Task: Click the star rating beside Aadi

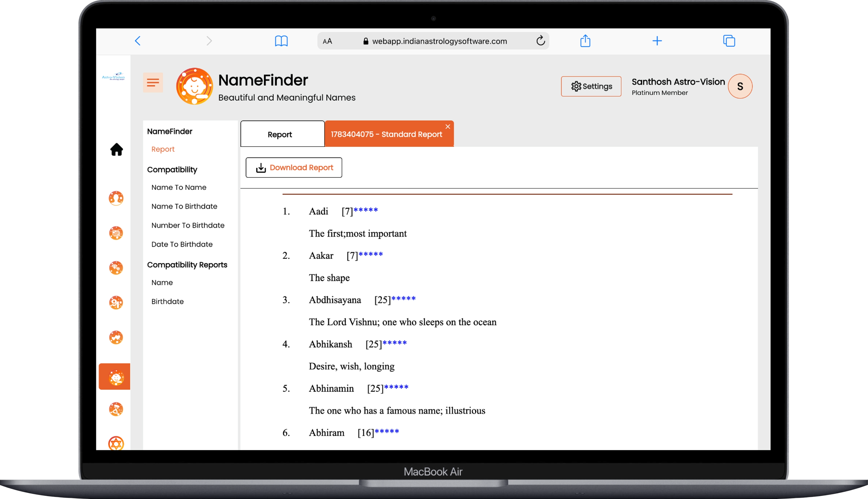Action: point(366,210)
